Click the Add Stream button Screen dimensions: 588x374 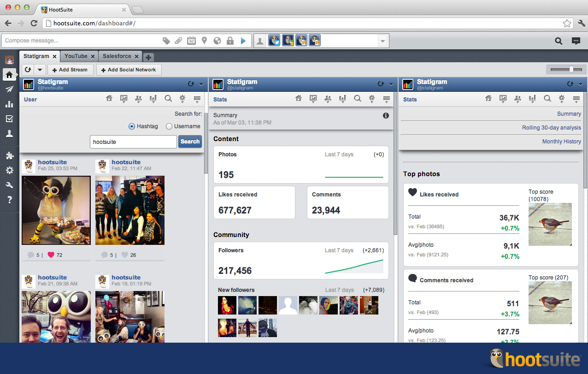tap(70, 70)
